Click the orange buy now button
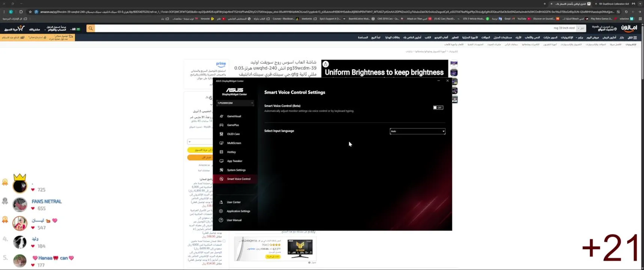 [x=200, y=157]
